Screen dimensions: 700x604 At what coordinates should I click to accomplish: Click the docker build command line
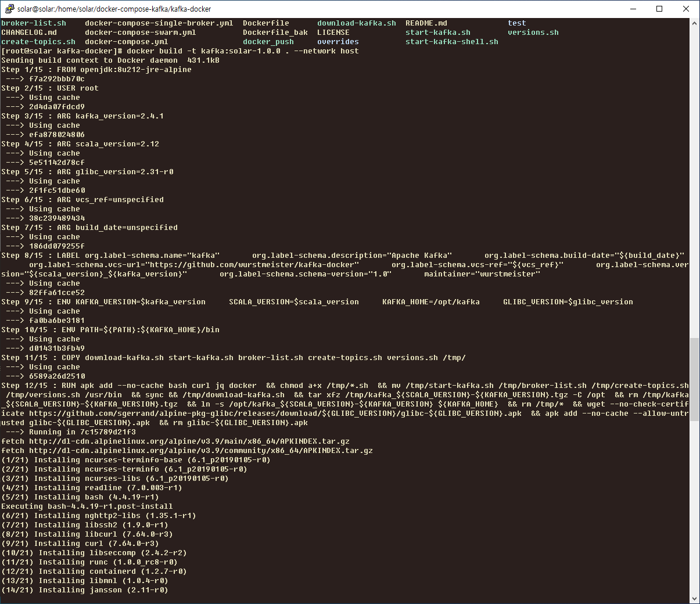click(x=180, y=51)
